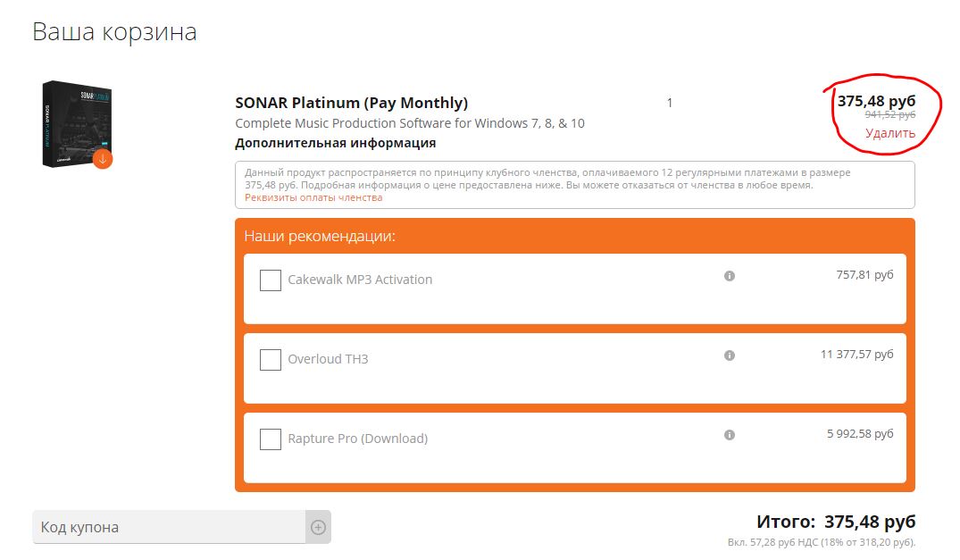Screen dimensions: 960x560
Task: Click the Код купона input field
Action: 170,527
